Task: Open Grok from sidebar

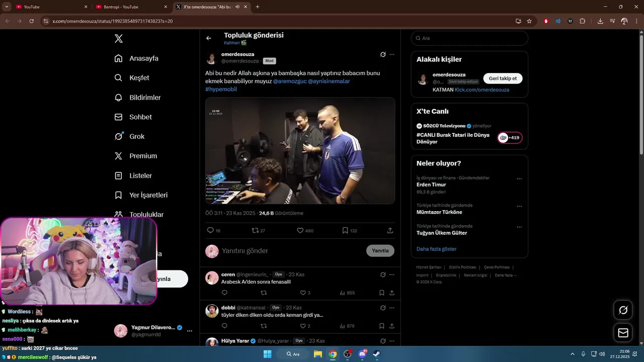Action: pos(129,136)
